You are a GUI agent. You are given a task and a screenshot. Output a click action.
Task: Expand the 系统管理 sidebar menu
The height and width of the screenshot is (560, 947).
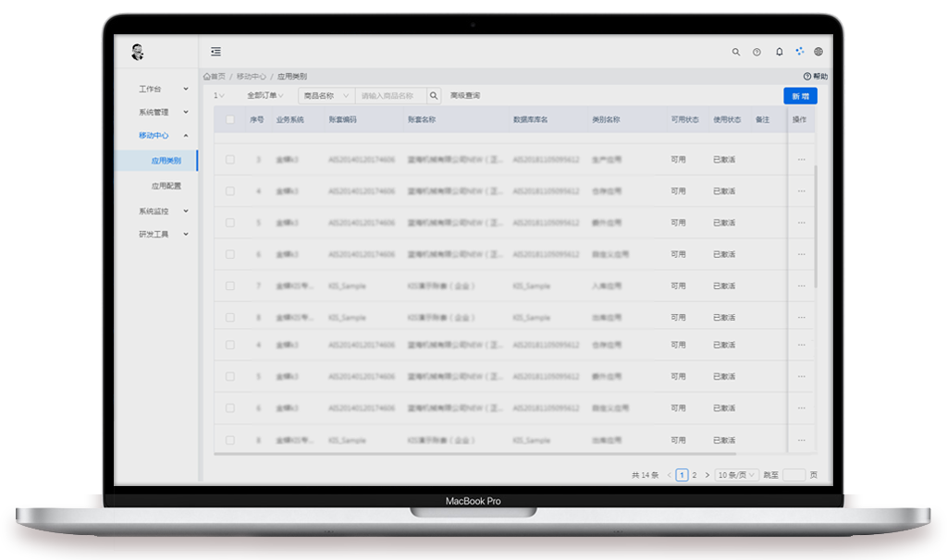point(163,112)
